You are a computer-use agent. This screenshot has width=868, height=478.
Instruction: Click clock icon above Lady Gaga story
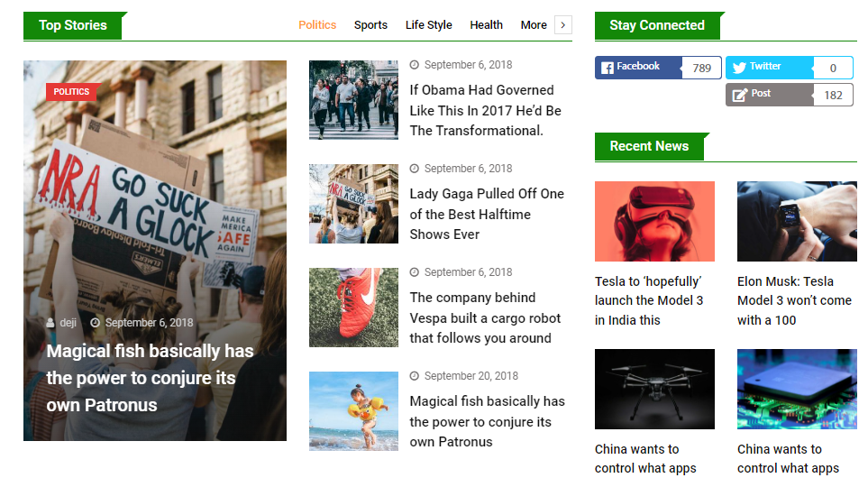click(414, 169)
